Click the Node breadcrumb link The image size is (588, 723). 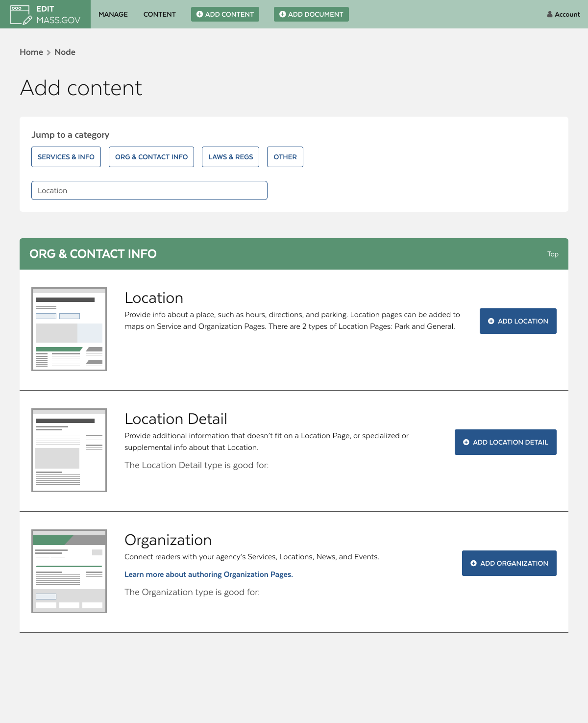pyautogui.click(x=65, y=52)
